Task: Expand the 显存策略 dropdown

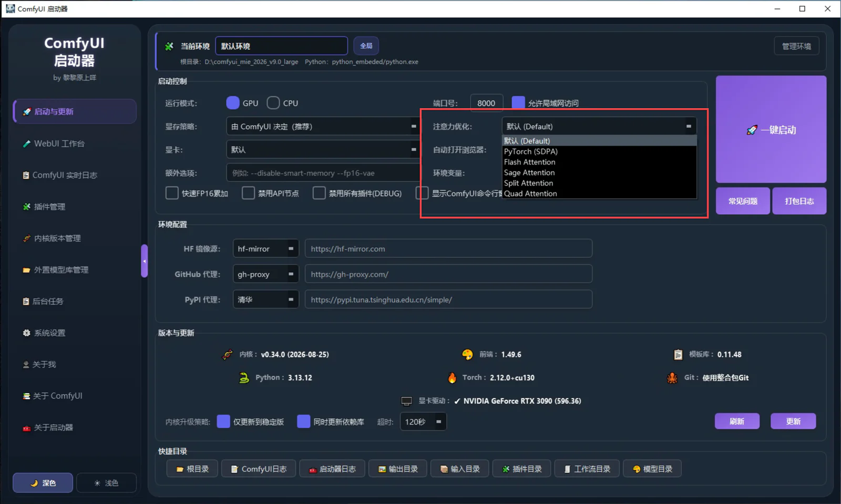Action: tap(323, 126)
